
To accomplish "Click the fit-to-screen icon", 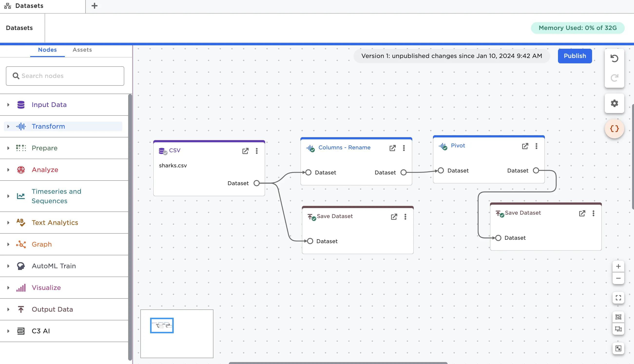I will click(x=618, y=298).
